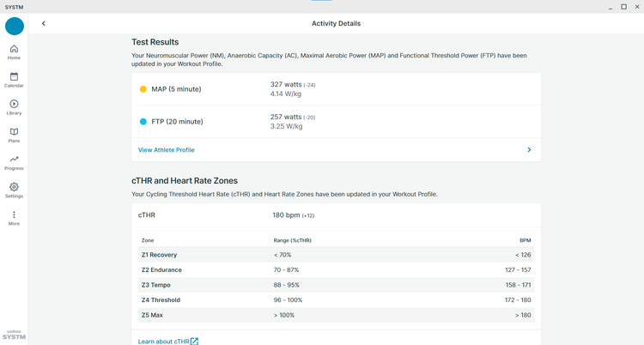This screenshot has width=644, height=345.
Task: Click the external link icon beside Learn about cTHR
Action: click(194, 342)
